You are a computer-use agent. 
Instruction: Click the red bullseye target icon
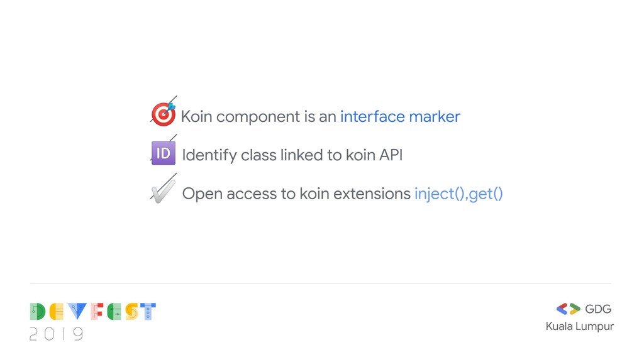pos(164,114)
